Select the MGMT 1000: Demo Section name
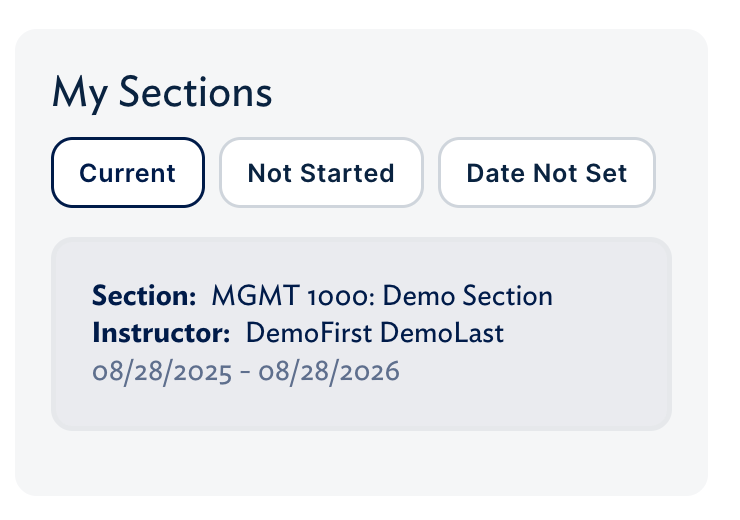The width and height of the screenshot is (740, 520). [382, 296]
